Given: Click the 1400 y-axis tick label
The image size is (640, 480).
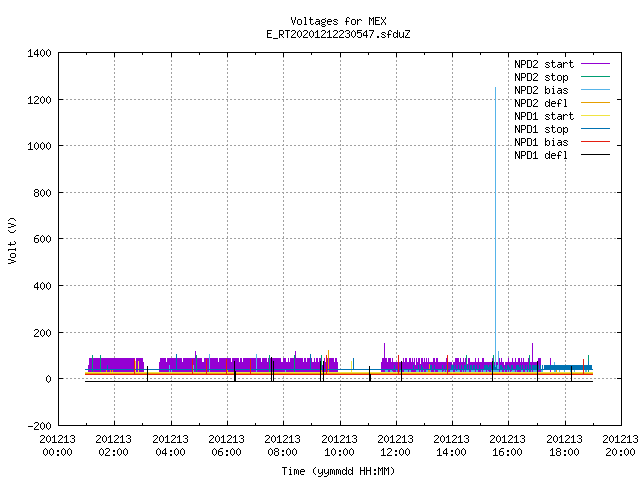Looking at the screenshot, I should [39, 53].
